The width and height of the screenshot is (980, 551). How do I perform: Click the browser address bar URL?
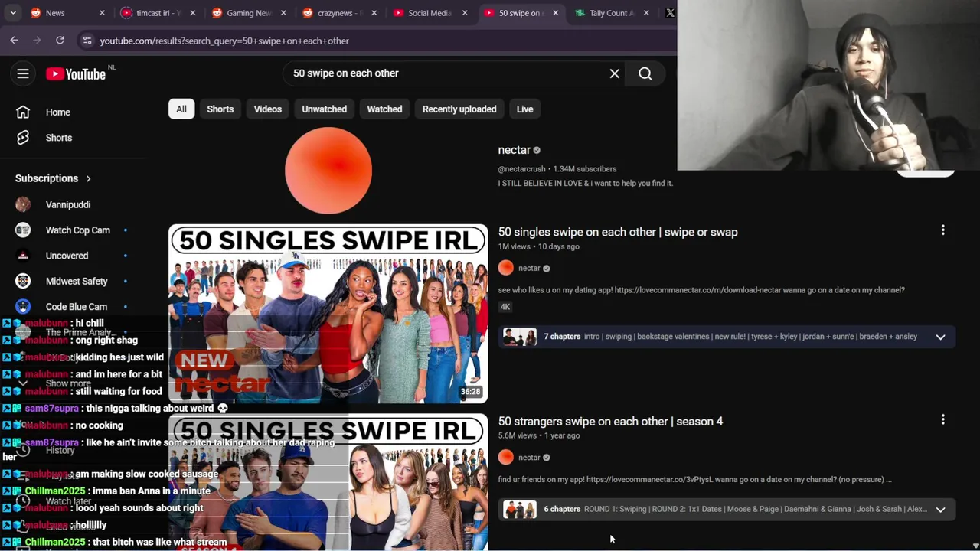point(224,41)
